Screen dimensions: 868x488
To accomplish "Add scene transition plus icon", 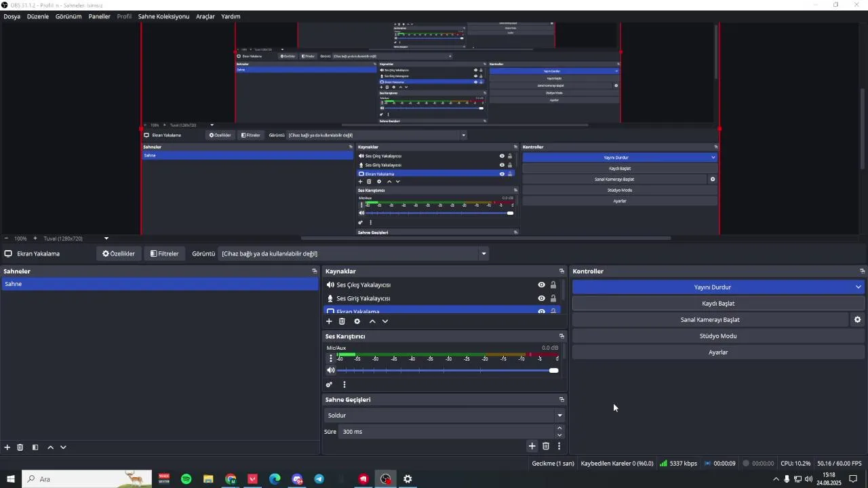I will pos(532,446).
